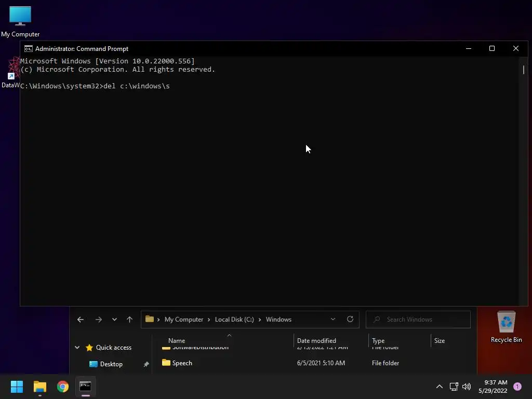Refresh the Windows folder view
The height and width of the screenshot is (399, 532).
[350, 320]
